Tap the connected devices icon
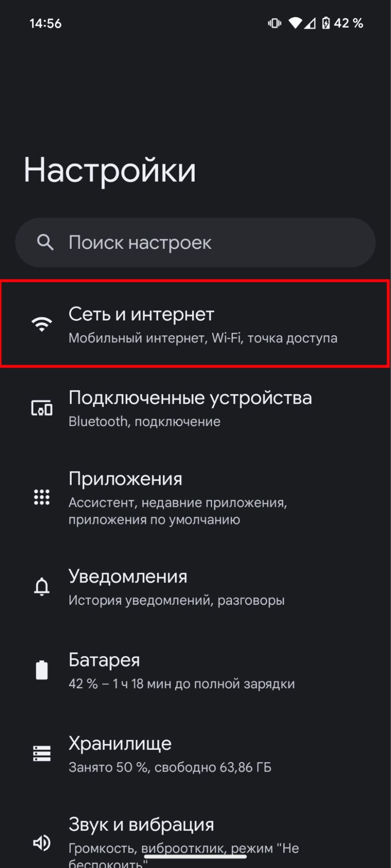Viewport: 391px width, 868px height. 42,408
